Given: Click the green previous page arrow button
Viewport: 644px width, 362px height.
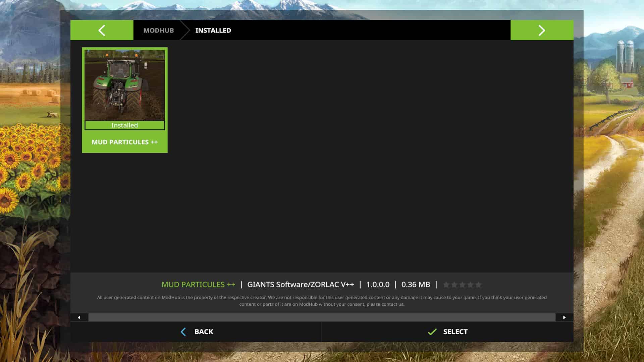Looking at the screenshot, I should 102,30.
